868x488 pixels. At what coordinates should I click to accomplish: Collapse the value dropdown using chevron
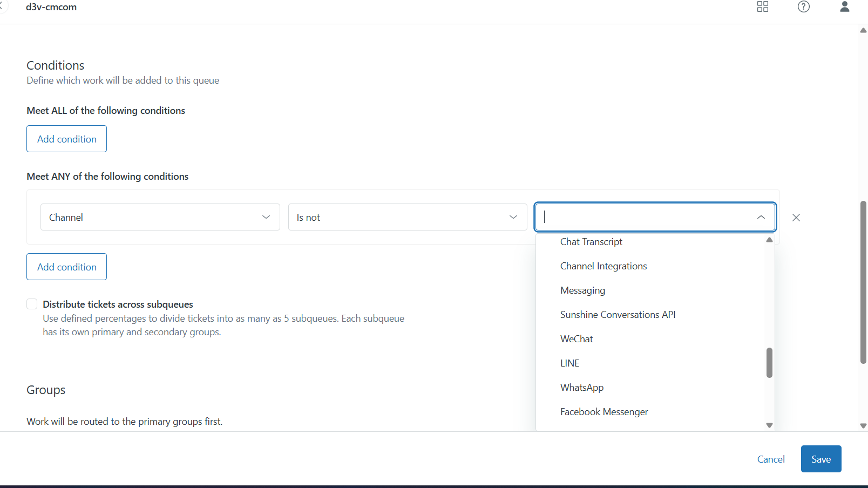pos(761,217)
